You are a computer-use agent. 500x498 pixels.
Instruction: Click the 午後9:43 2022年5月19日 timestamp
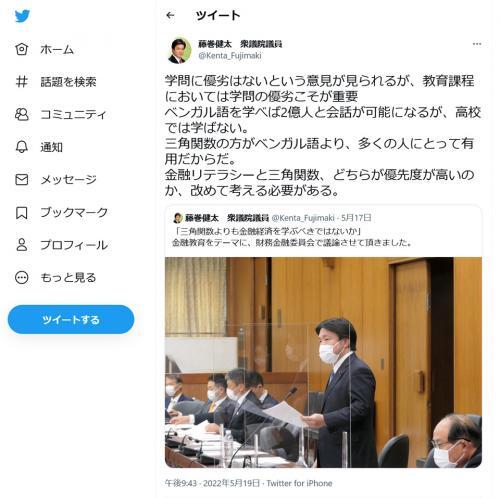coord(212,483)
